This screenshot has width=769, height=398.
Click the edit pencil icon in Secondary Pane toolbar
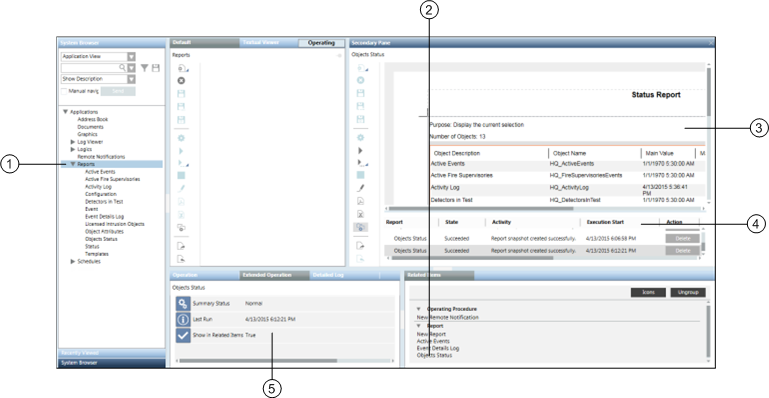click(x=361, y=188)
